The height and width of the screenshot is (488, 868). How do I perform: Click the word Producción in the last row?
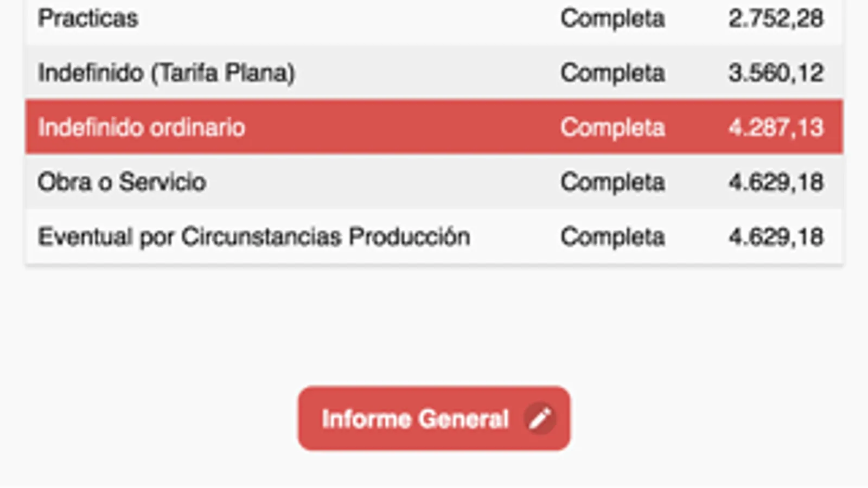click(x=409, y=237)
